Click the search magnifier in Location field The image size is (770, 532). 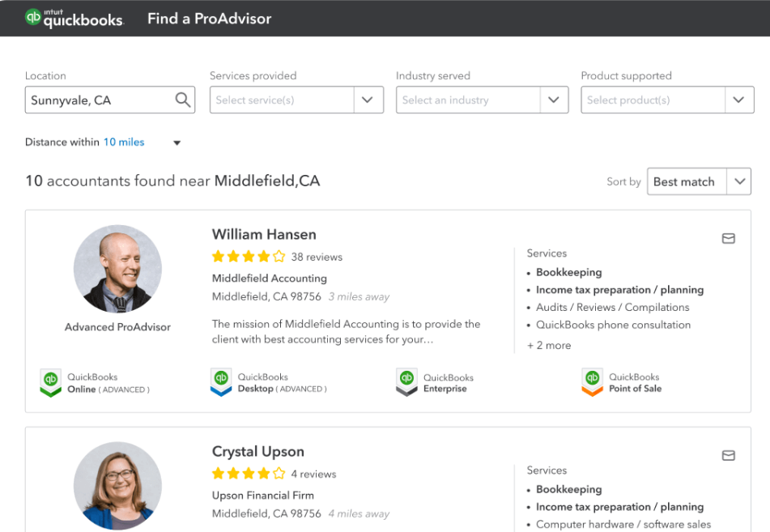pos(183,100)
